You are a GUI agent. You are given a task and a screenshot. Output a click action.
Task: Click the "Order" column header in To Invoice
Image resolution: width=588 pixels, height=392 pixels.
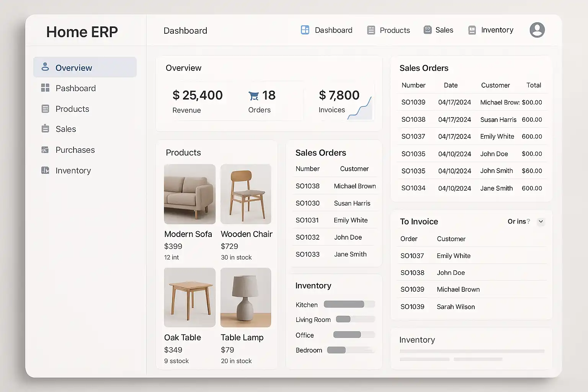click(x=409, y=238)
